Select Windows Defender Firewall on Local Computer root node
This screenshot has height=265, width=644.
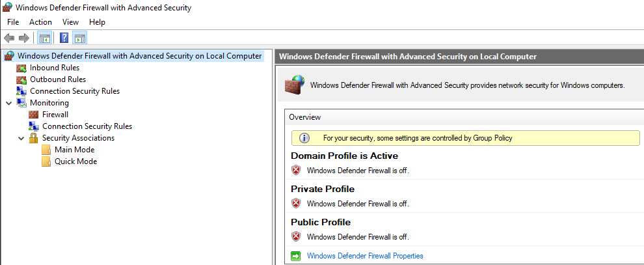pos(140,56)
